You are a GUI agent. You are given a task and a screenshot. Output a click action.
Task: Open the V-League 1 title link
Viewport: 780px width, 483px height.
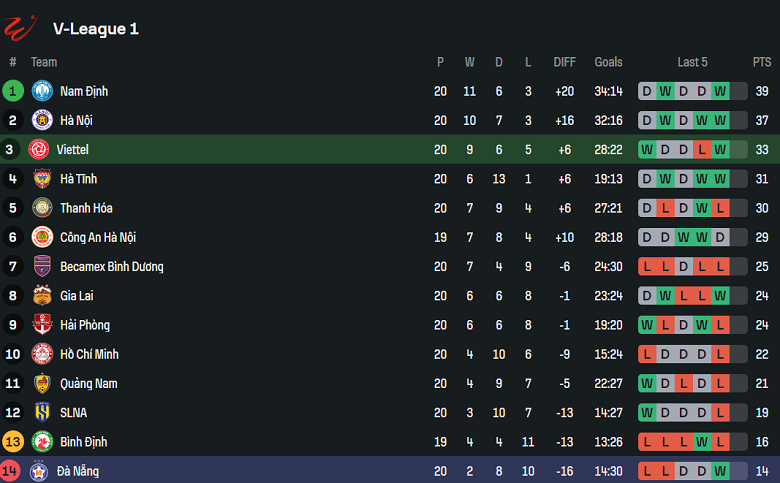[x=96, y=29]
